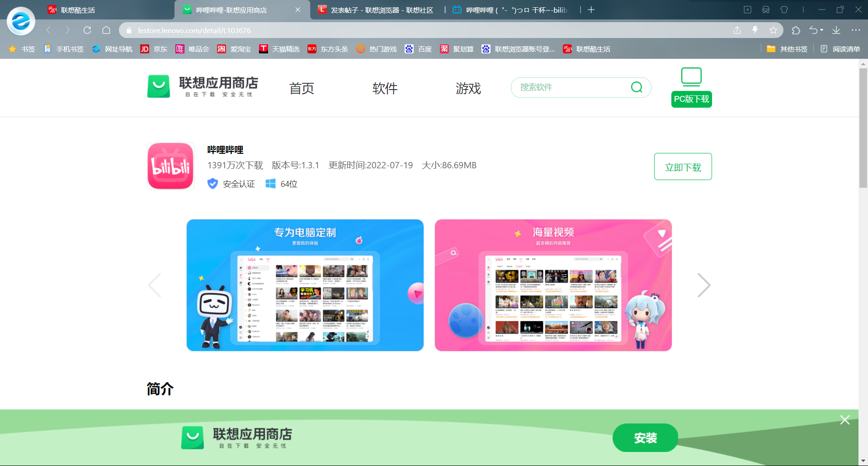868x466 pixels.
Task: Click the Windows 64位 badge
Action: (x=281, y=184)
